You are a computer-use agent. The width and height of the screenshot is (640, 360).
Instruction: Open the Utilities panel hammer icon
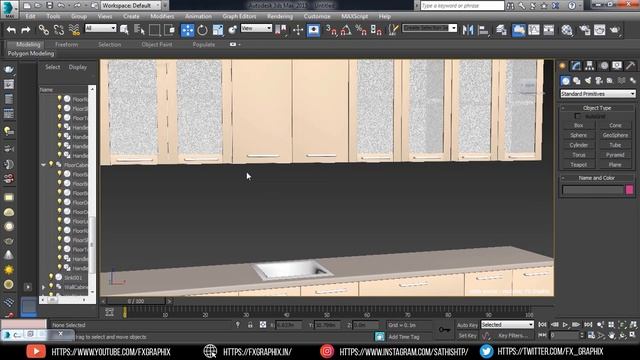point(630,66)
